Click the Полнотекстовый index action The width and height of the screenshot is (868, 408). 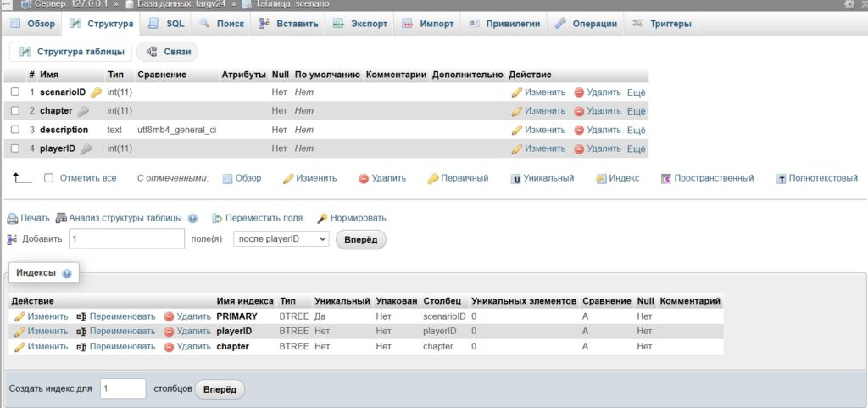point(816,178)
